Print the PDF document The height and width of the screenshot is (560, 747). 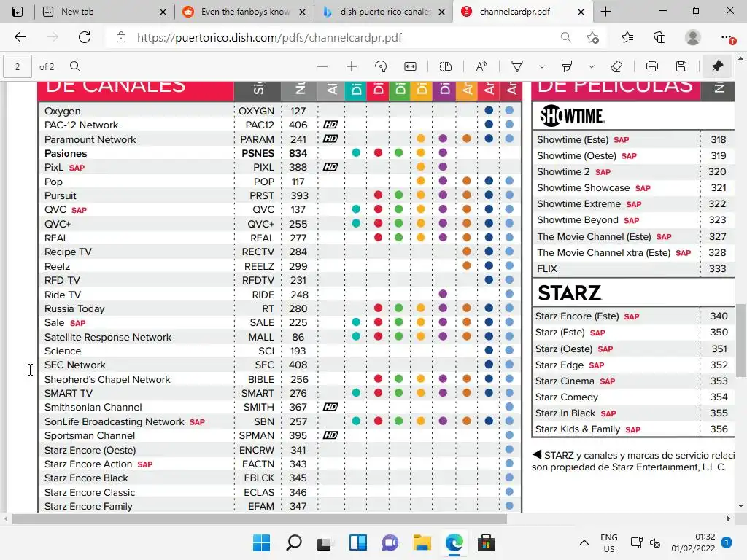tap(652, 66)
